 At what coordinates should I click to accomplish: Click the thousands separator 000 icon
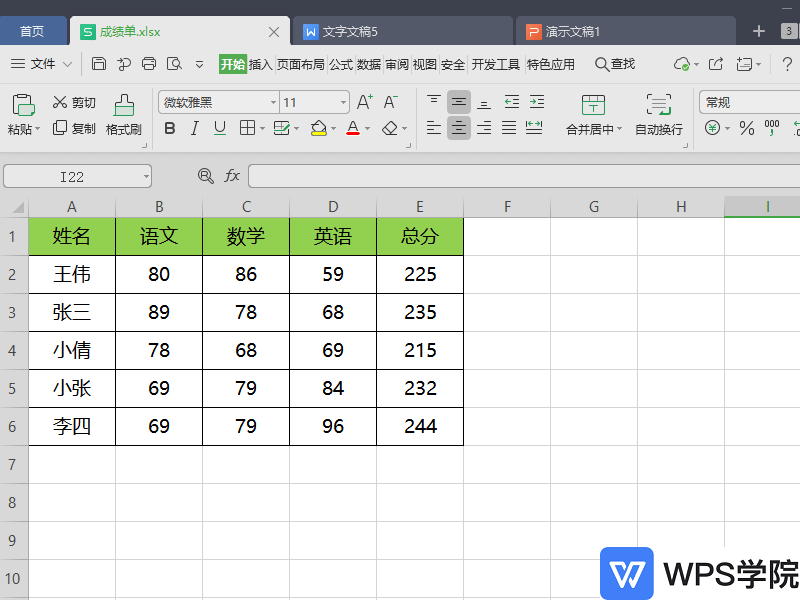pos(771,128)
